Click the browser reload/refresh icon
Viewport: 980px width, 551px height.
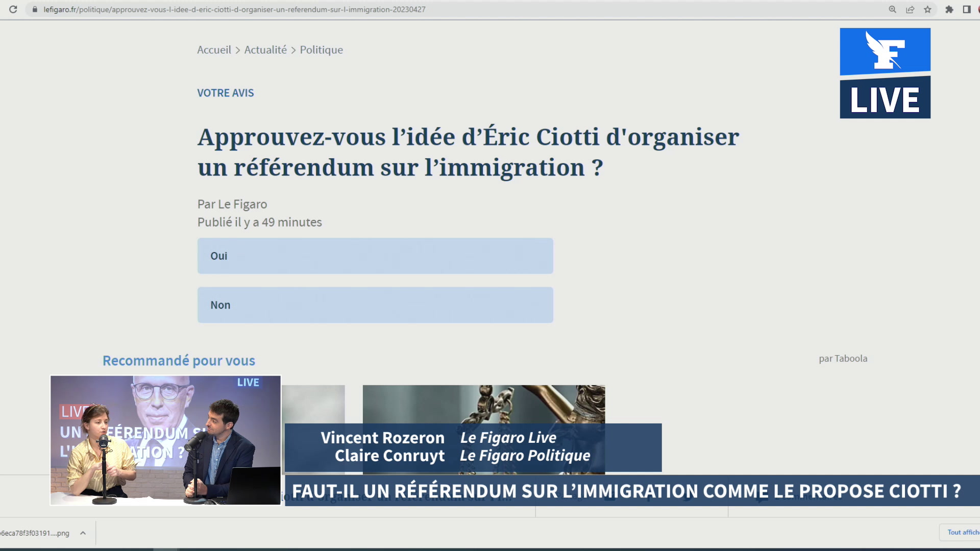coord(13,9)
